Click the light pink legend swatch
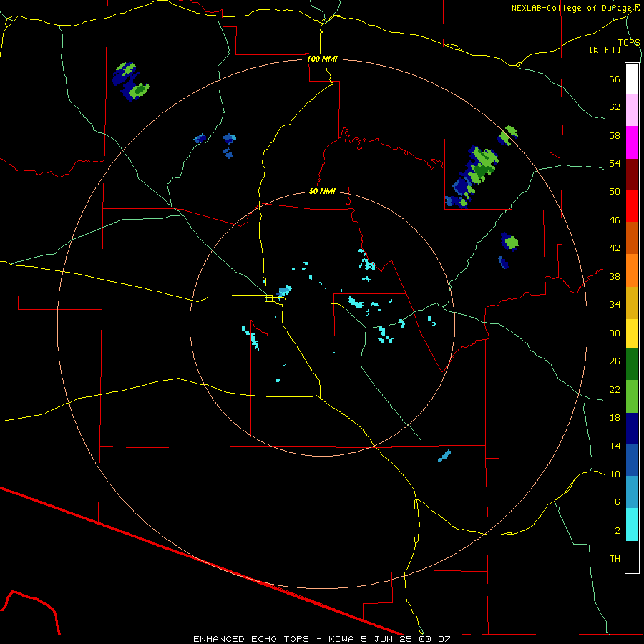This screenshot has height=644, width=644. (x=632, y=109)
